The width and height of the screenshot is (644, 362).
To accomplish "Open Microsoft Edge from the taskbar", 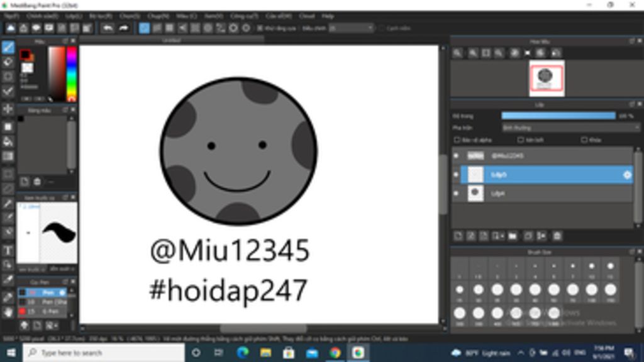I will point(243,353).
